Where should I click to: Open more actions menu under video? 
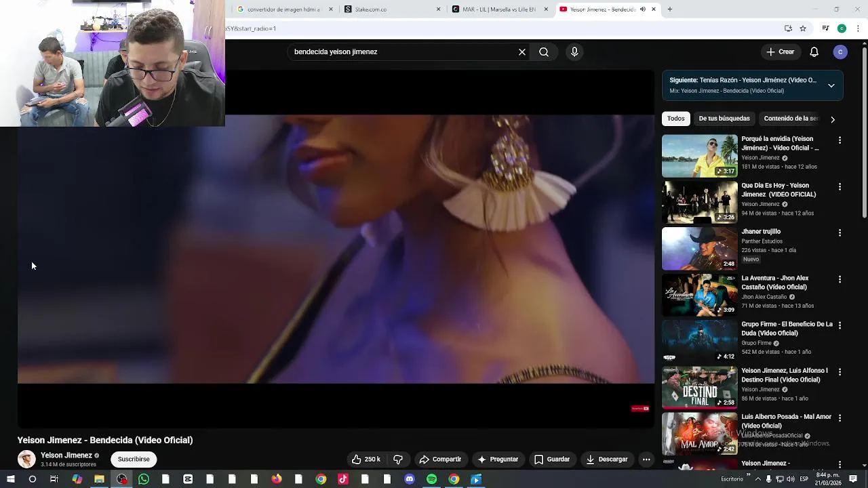click(x=646, y=460)
